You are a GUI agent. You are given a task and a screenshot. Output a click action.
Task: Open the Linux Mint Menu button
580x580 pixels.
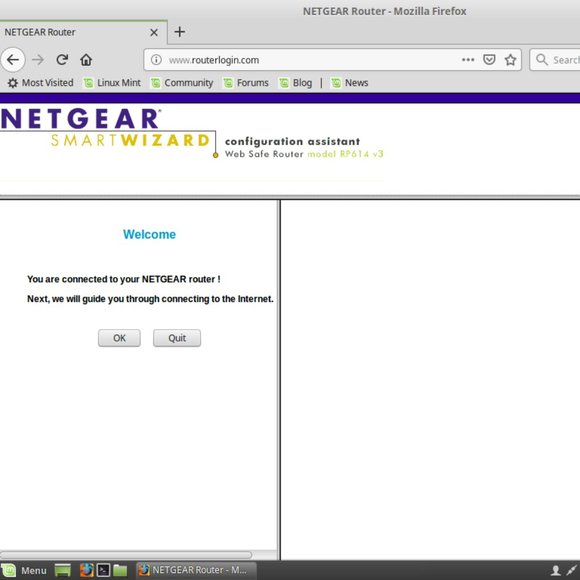[25, 570]
